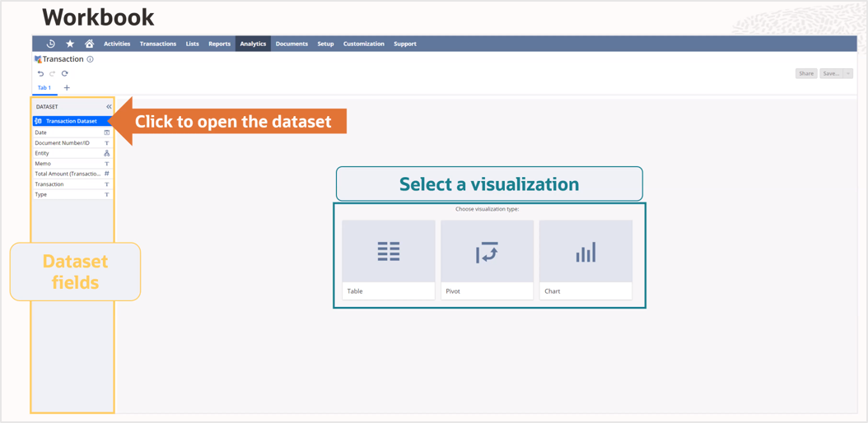Click the Save... button
The image size is (868, 423).
pos(831,73)
